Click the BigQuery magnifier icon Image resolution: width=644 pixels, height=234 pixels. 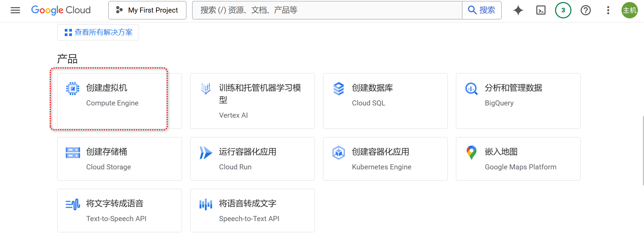coord(472,89)
